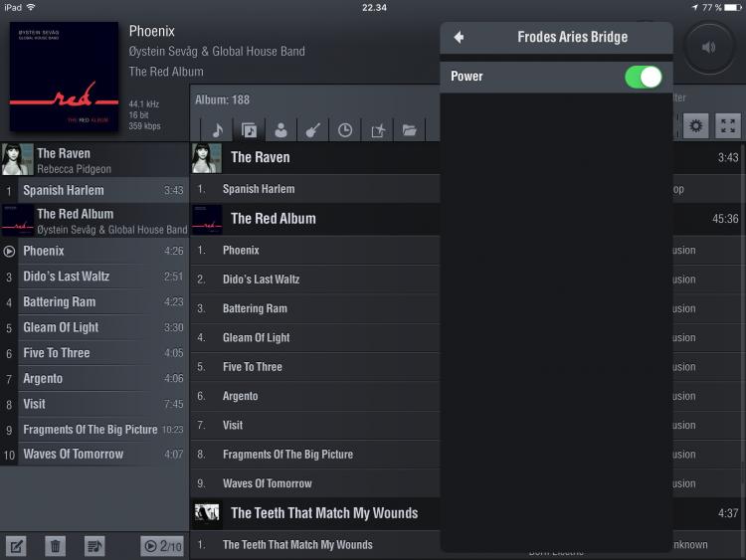Screen dimensions: 746x560
Task: Tap The Red Album thumbnail in library
Action: pos(207,220)
